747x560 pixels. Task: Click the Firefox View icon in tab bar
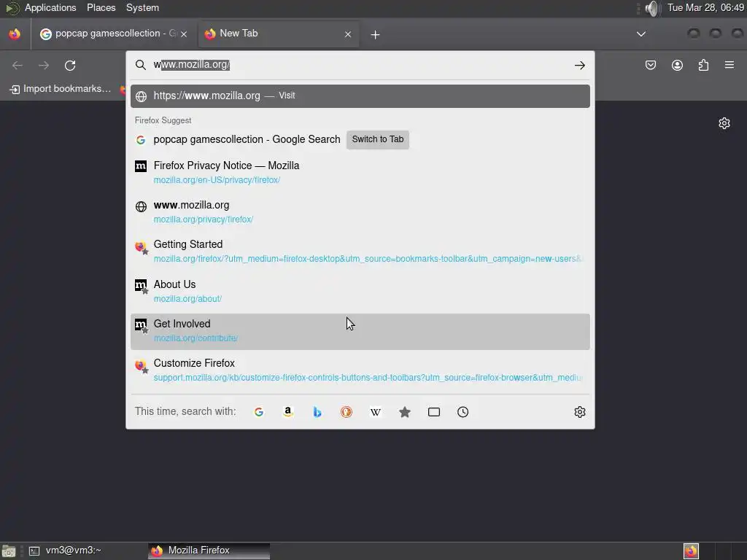click(x=15, y=34)
